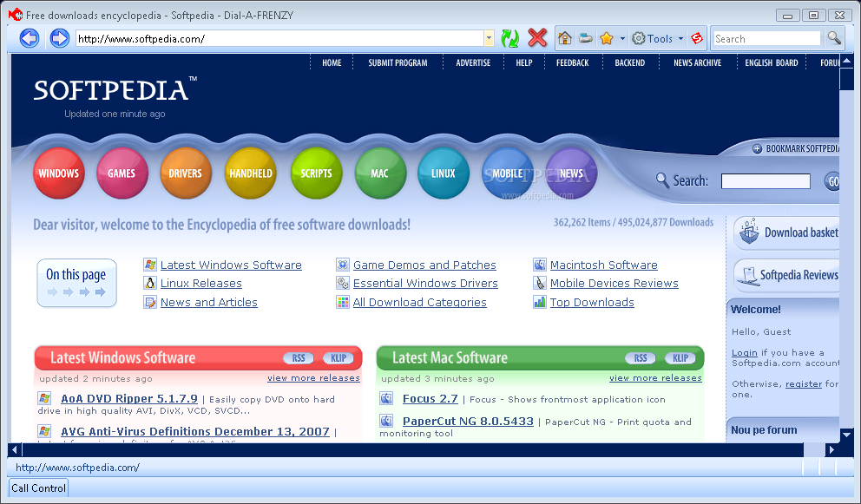Click the Login link in Welcome panel
This screenshot has height=504, width=861.
click(x=745, y=353)
